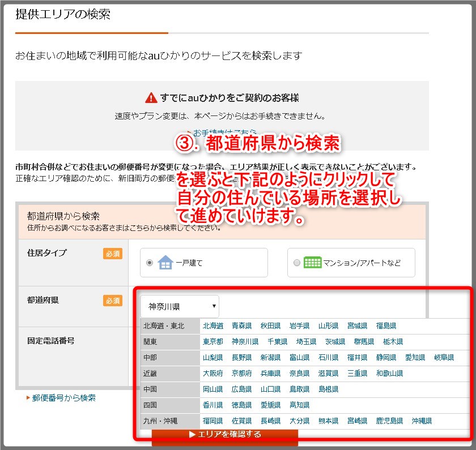Choose 山口県 in the 中国 row

270,389
